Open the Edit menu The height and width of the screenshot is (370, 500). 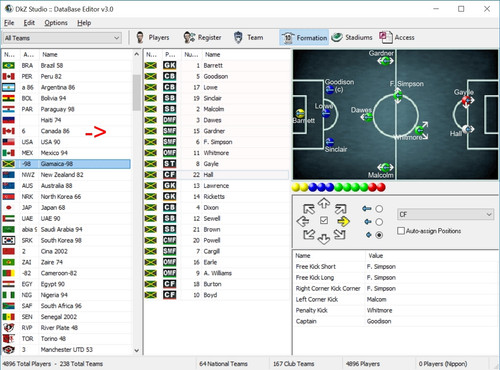coord(29,23)
